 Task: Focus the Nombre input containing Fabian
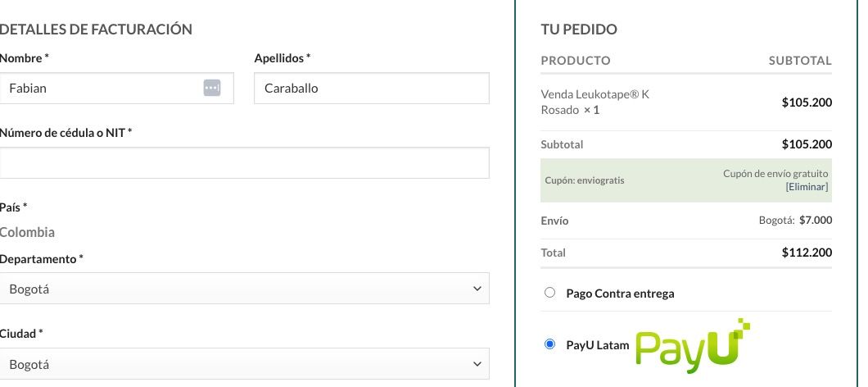[116, 89]
